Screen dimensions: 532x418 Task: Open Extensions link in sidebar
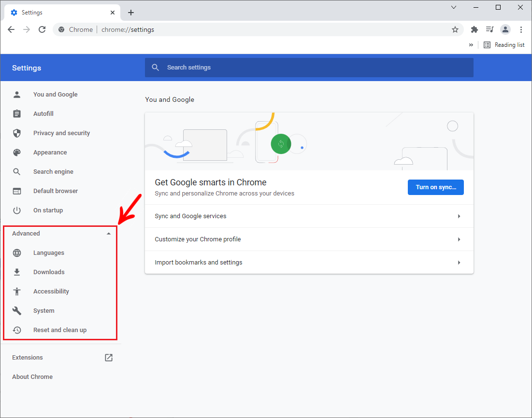point(28,357)
